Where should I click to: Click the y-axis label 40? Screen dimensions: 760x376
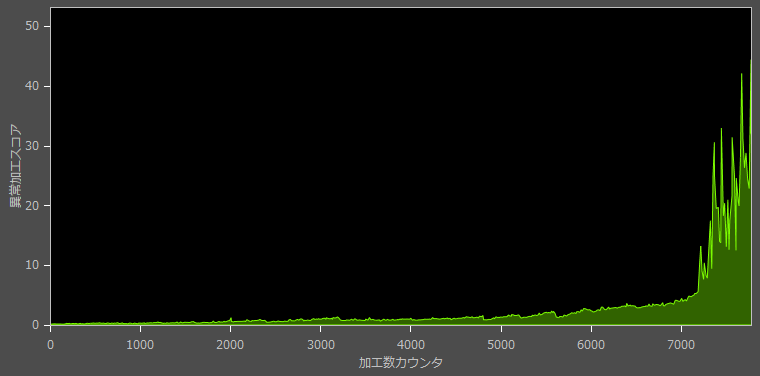click(31, 86)
